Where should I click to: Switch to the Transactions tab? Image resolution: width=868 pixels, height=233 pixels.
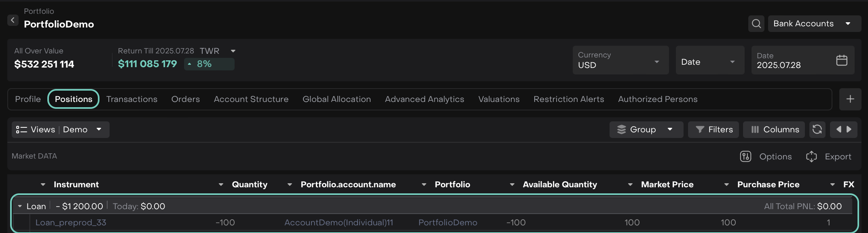pos(131,99)
